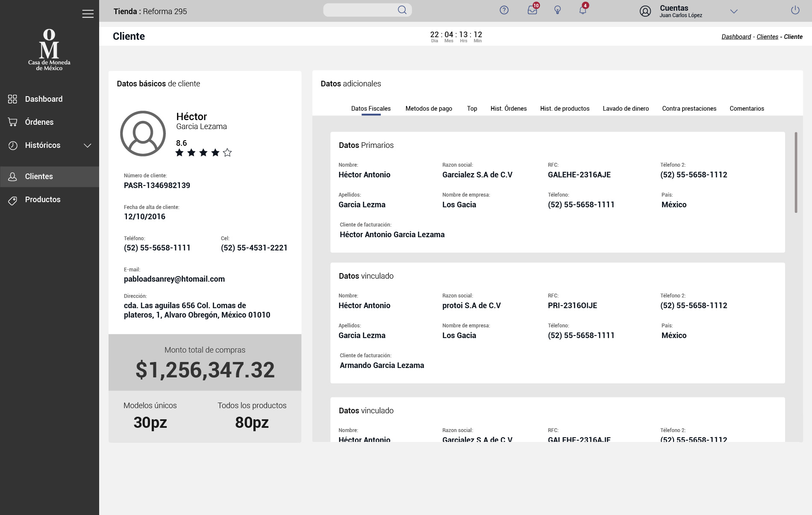Click the Casa de Moneda de México logo

[x=49, y=50]
